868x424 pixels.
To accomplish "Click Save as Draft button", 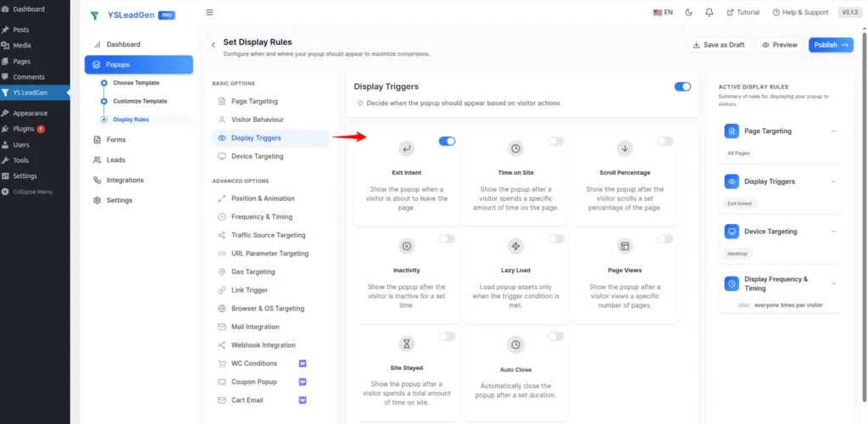I will [718, 45].
